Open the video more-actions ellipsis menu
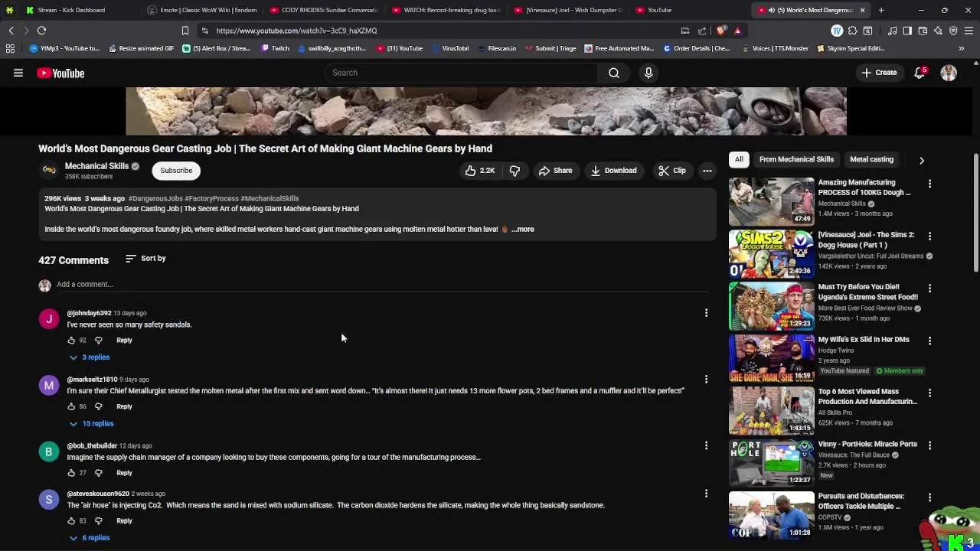The width and height of the screenshot is (980, 551). [x=707, y=171]
